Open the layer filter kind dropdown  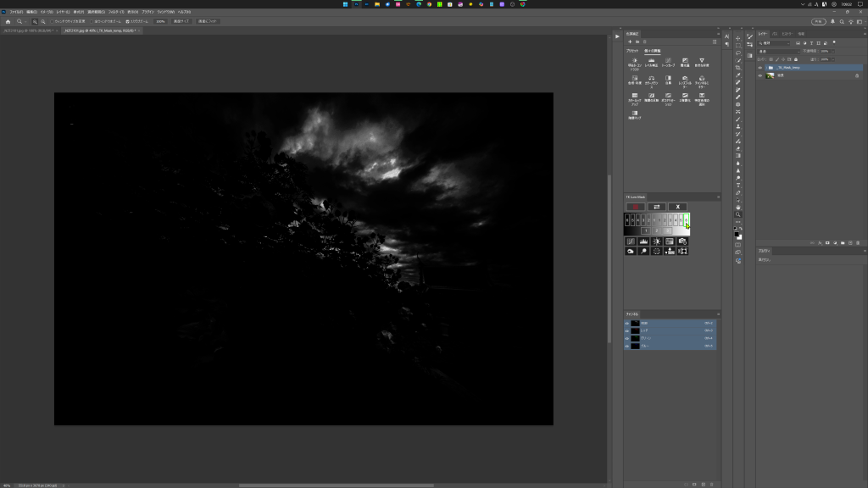point(775,43)
